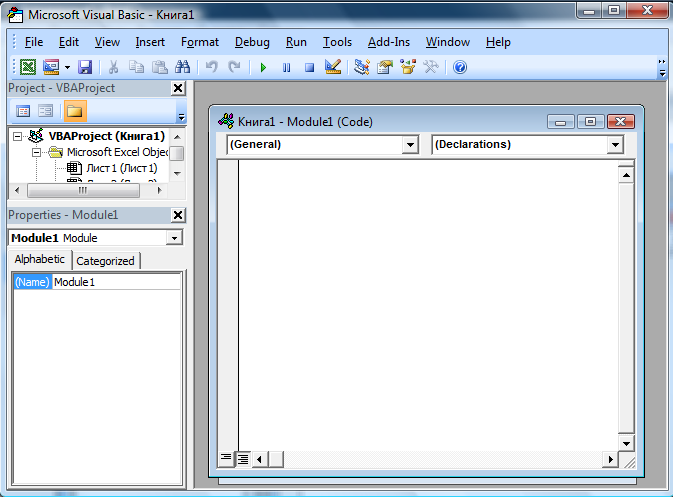
Task: Run the macro with the green play icon
Action: 263,67
